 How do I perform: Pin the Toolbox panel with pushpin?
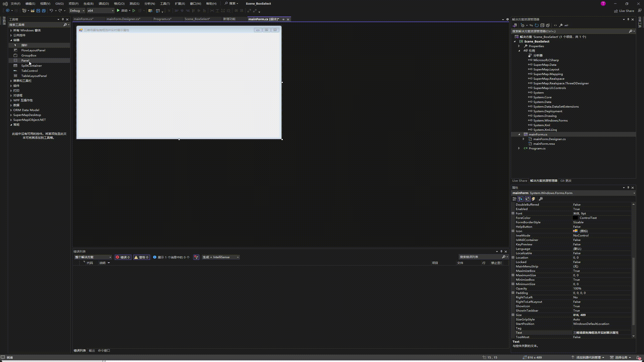point(63,19)
